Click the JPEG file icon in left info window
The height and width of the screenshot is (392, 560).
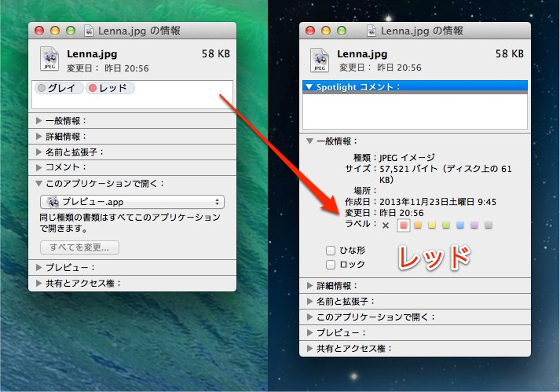point(49,59)
